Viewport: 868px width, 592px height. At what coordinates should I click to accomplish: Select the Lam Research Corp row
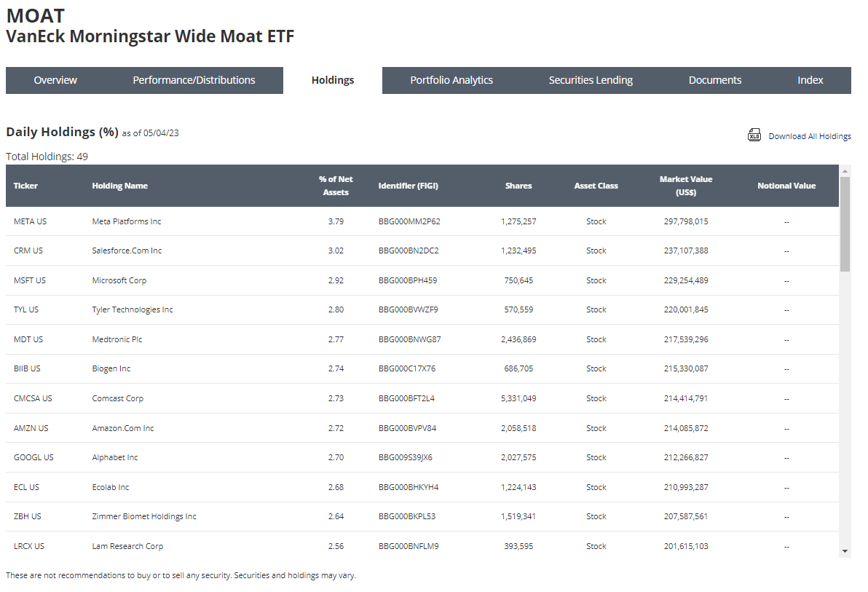click(127, 546)
